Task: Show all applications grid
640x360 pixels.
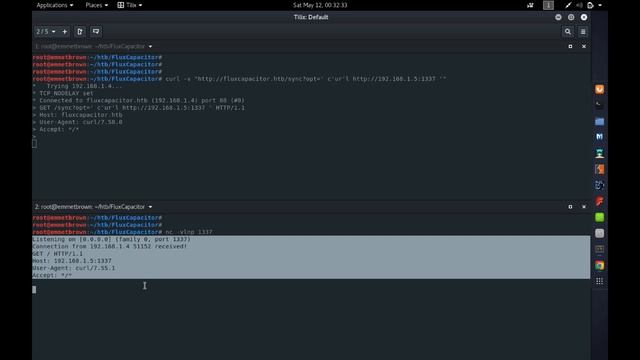Action: (x=599, y=281)
